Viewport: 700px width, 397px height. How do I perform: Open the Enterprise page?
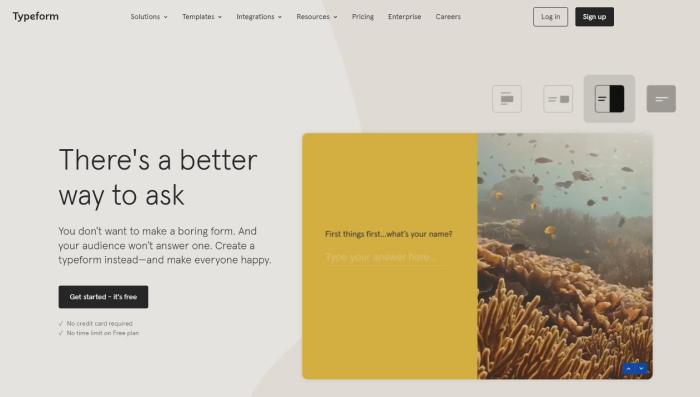(404, 17)
